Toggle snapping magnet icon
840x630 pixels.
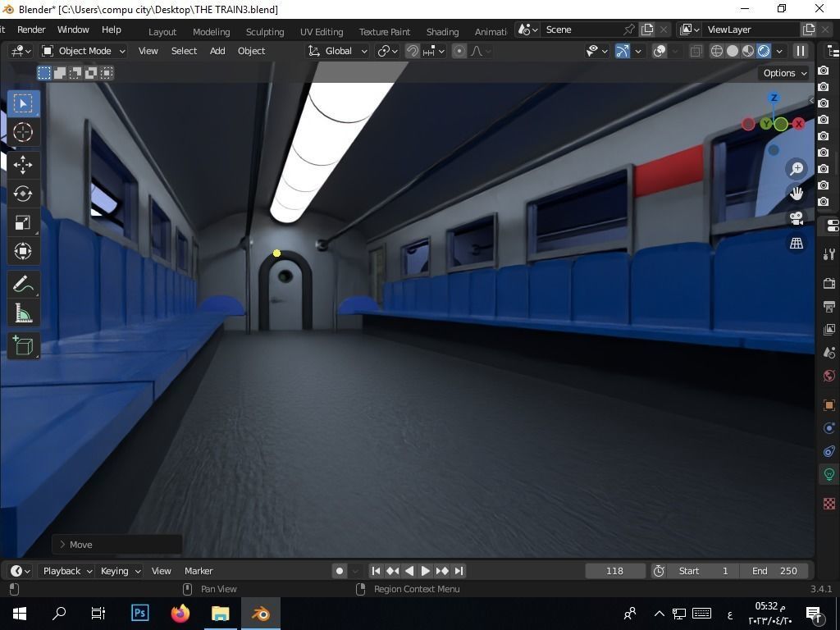413,51
